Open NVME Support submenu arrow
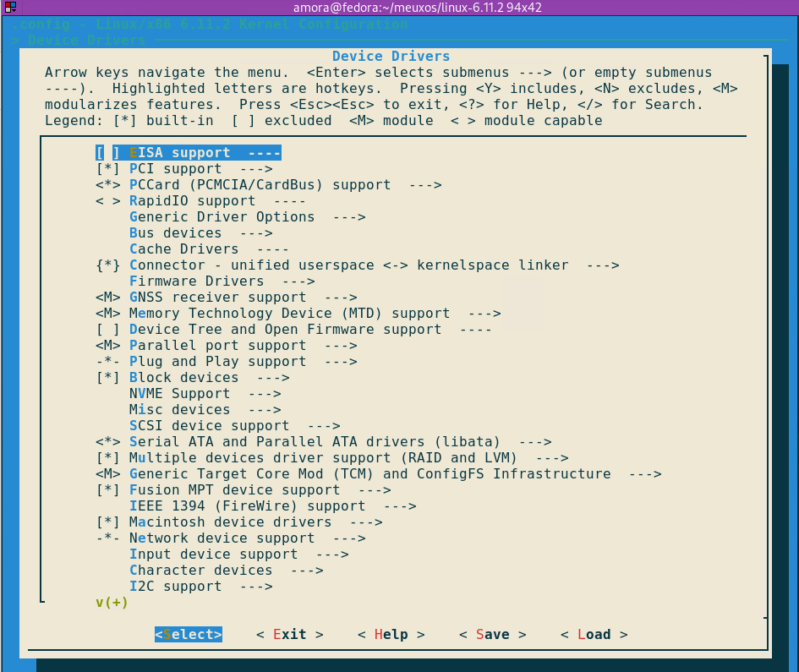 click(x=265, y=394)
